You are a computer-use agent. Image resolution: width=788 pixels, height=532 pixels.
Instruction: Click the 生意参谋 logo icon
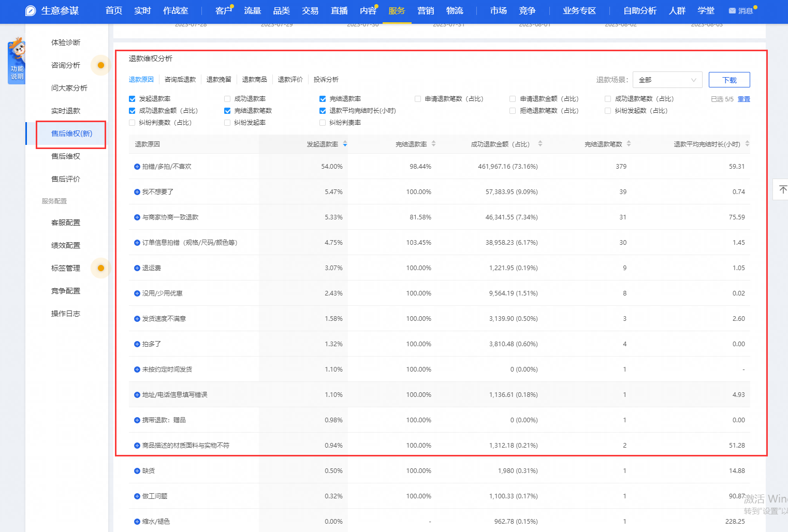click(31, 11)
